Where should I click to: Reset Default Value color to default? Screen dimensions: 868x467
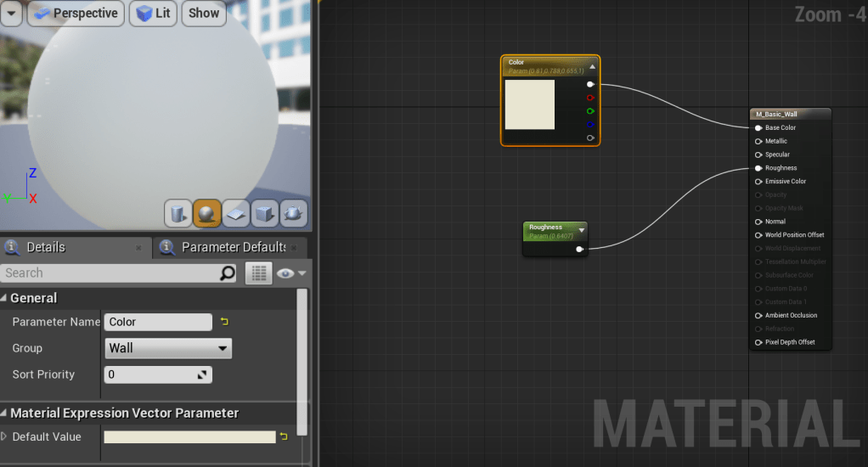(x=284, y=436)
